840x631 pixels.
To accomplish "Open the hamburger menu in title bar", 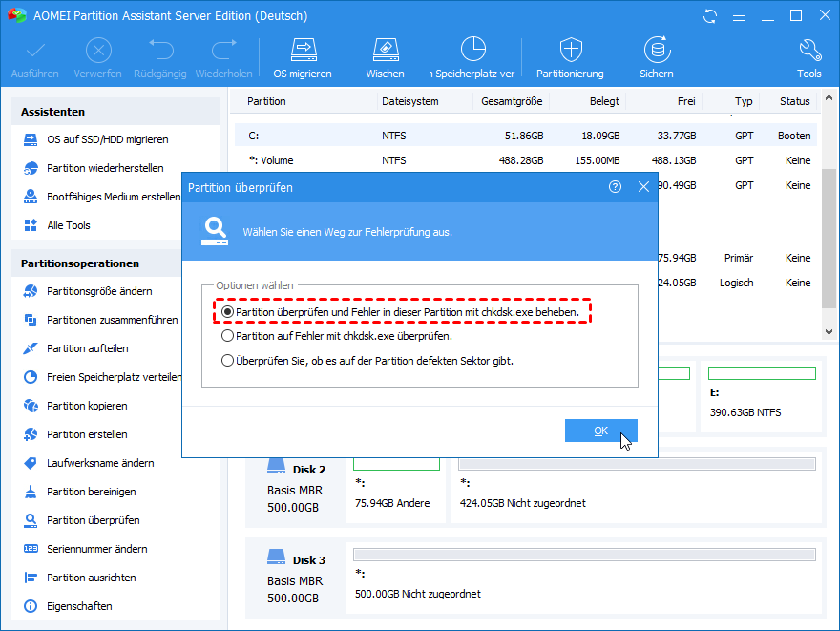I will pyautogui.click(x=739, y=16).
